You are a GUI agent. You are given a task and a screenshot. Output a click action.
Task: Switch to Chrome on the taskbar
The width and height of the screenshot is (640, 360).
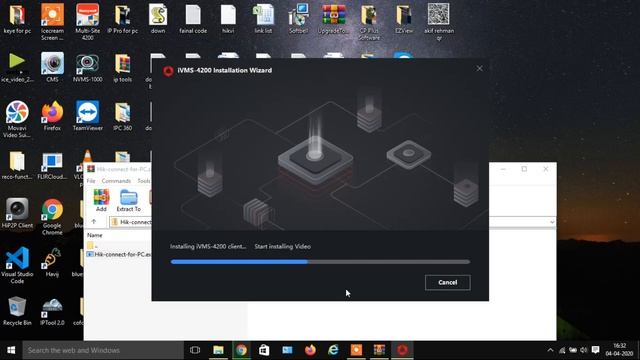click(241, 350)
